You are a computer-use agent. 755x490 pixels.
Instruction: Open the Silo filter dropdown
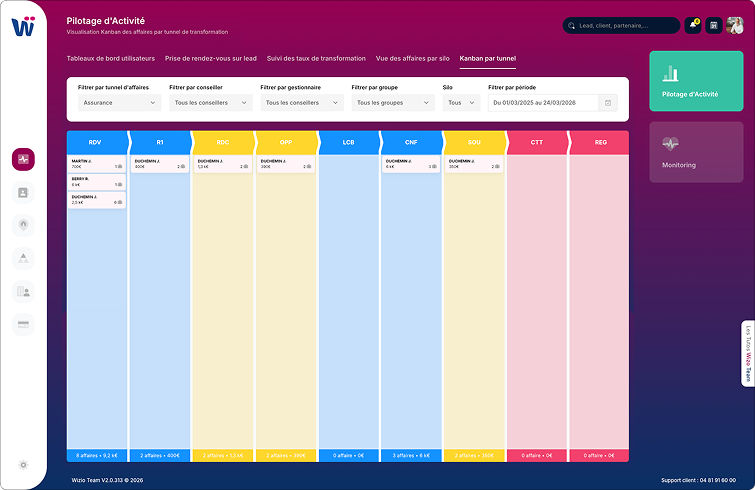pyautogui.click(x=461, y=103)
